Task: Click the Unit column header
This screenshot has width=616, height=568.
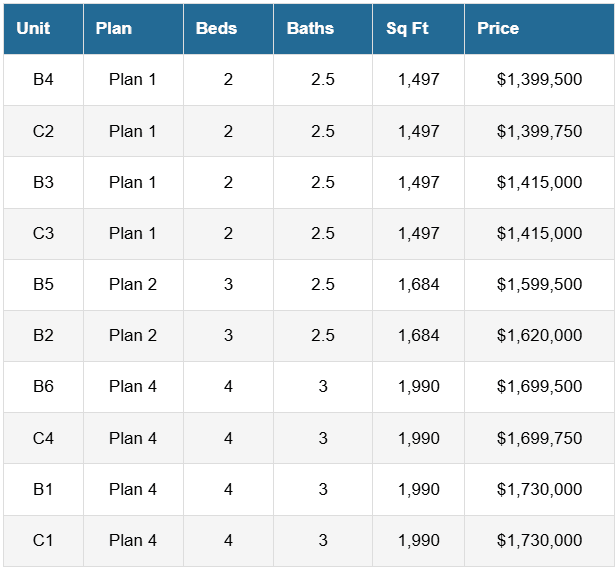Action: click(x=43, y=29)
